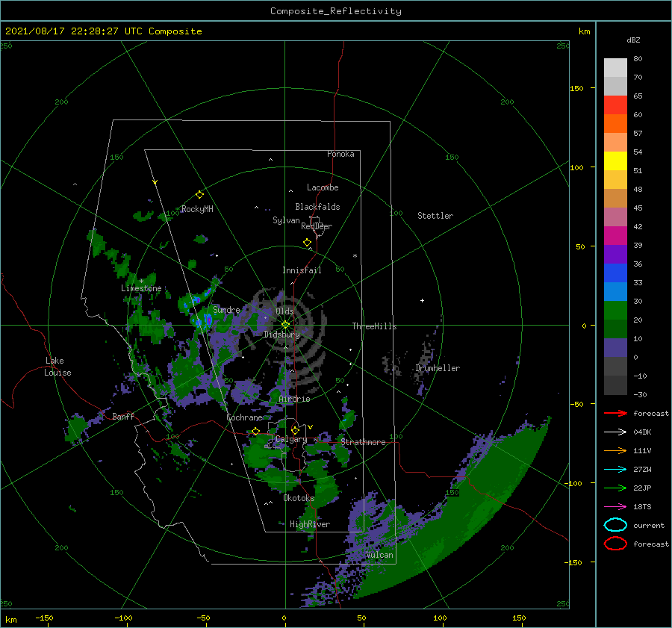Select the Lake Louise label
Screen dimensions: 672x628
pyautogui.click(x=57, y=367)
